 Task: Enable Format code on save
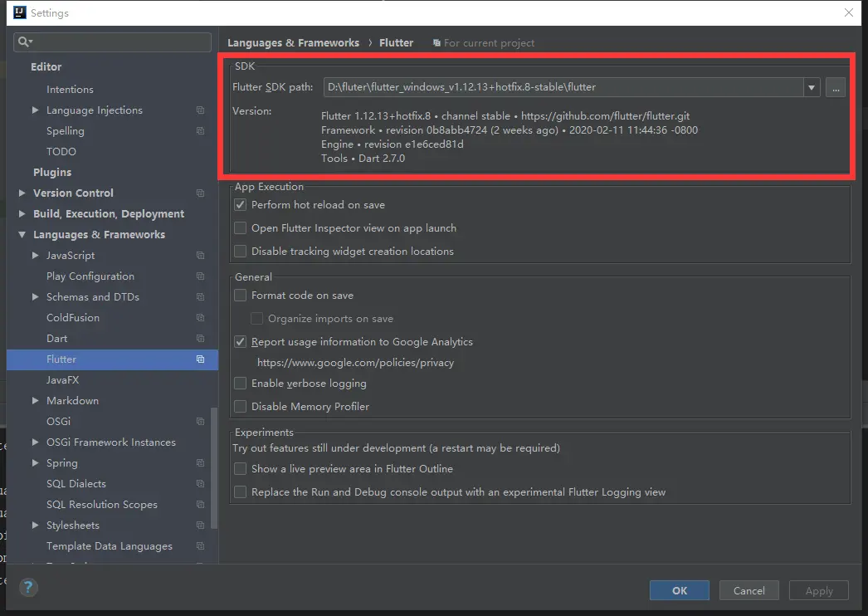241,296
